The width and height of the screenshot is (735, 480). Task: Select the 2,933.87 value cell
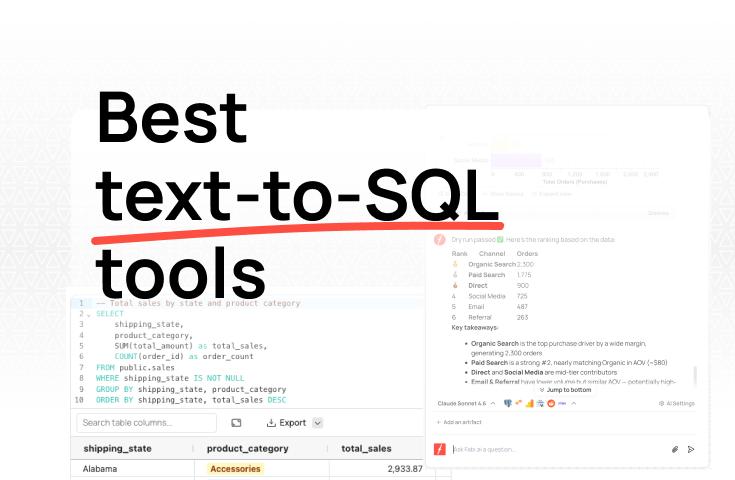coord(405,469)
